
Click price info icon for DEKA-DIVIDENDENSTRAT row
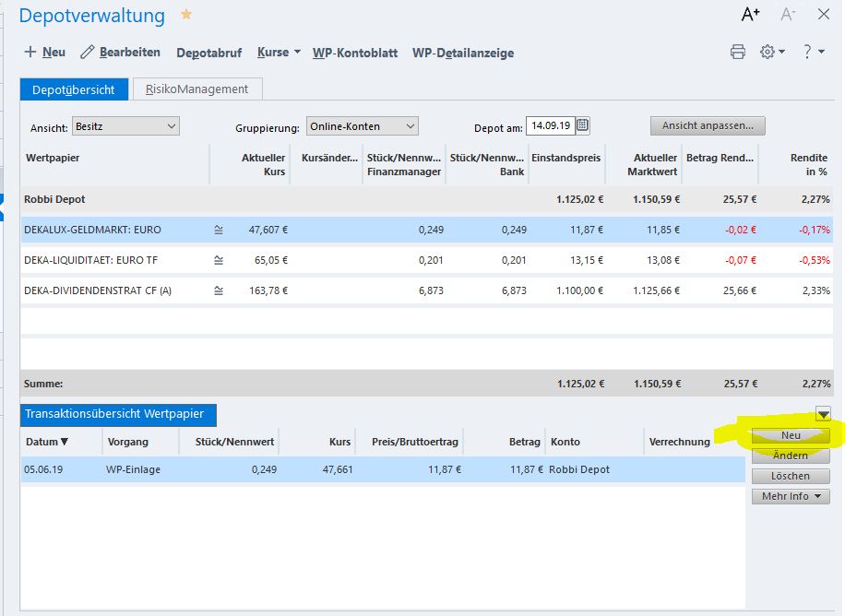pyautogui.click(x=219, y=290)
